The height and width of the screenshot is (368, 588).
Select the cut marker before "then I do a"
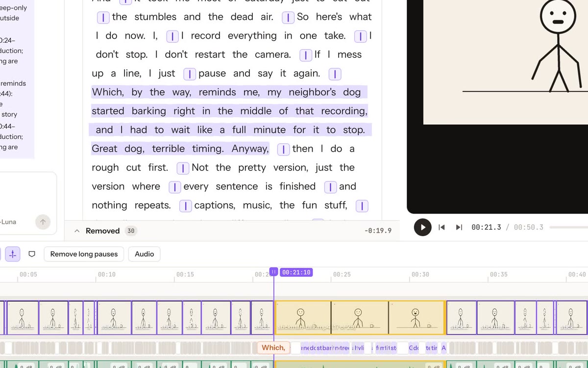pyautogui.click(x=283, y=149)
